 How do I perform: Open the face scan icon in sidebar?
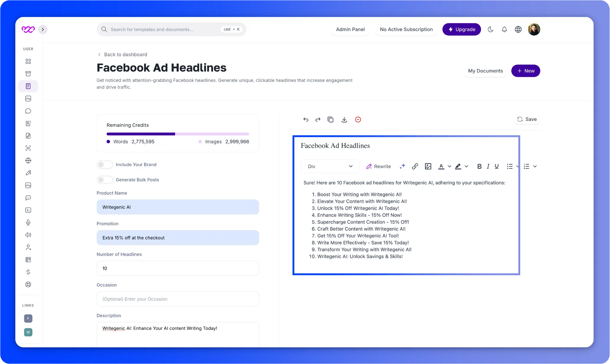tap(28, 148)
